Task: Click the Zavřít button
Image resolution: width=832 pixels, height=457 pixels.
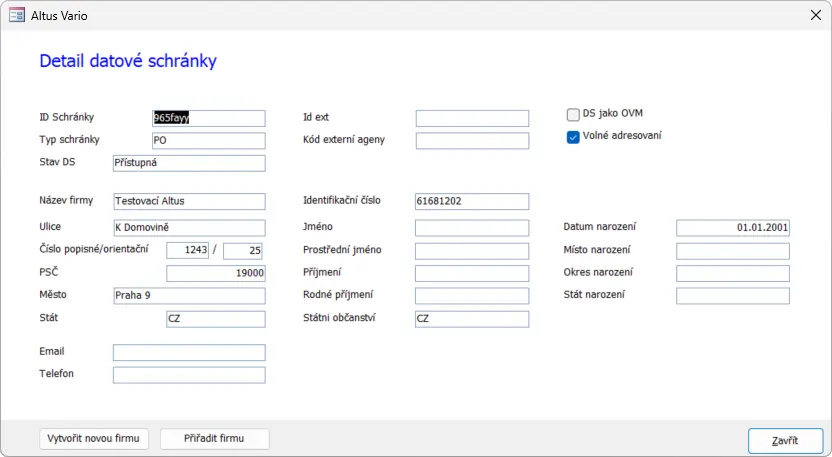Action: coord(785,440)
